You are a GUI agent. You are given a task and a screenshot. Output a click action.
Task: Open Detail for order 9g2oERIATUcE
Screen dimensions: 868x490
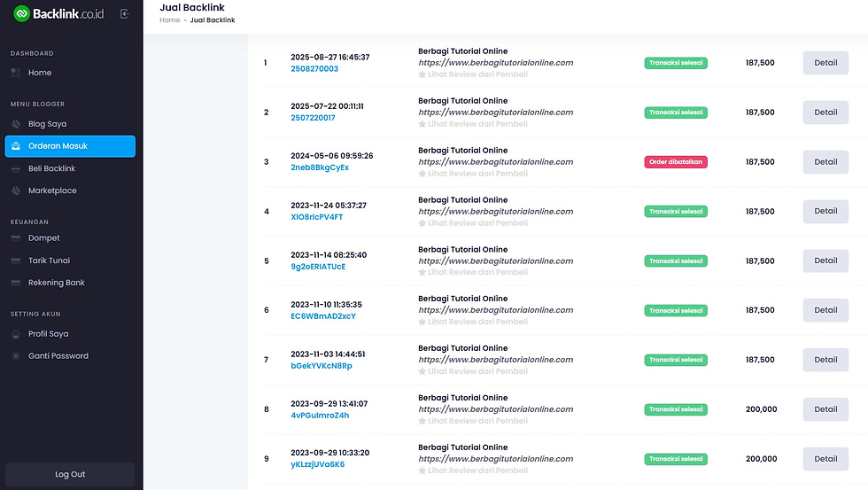pos(825,261)
